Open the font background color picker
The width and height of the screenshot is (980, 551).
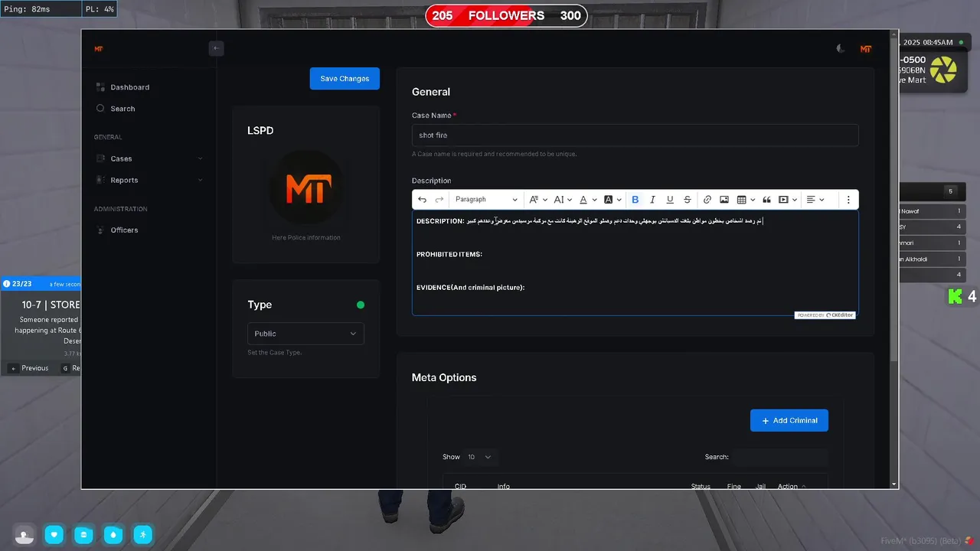coord(612,200)
